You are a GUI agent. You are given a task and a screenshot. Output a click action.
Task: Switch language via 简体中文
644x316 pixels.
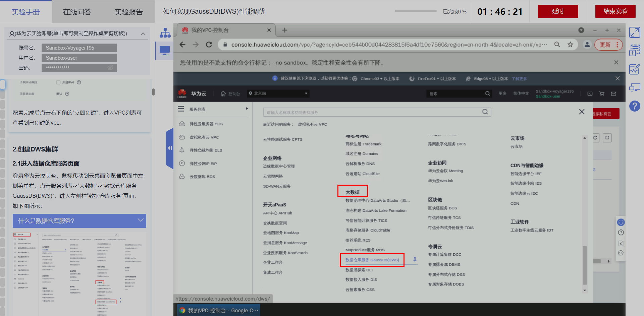(521, 93)
